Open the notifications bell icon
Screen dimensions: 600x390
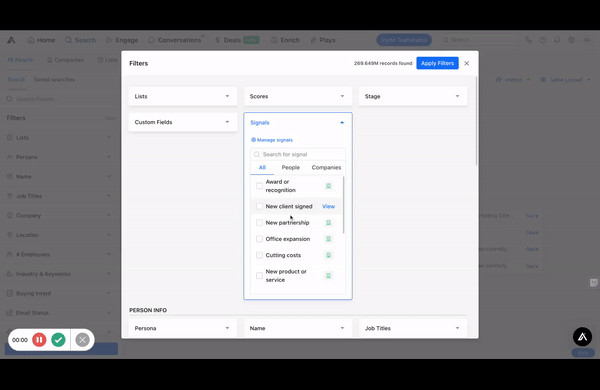click(557, 40)
